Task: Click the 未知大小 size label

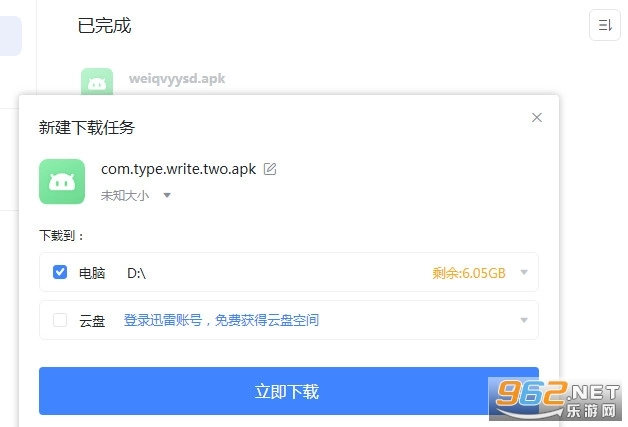Action: (x=125, y=195)
